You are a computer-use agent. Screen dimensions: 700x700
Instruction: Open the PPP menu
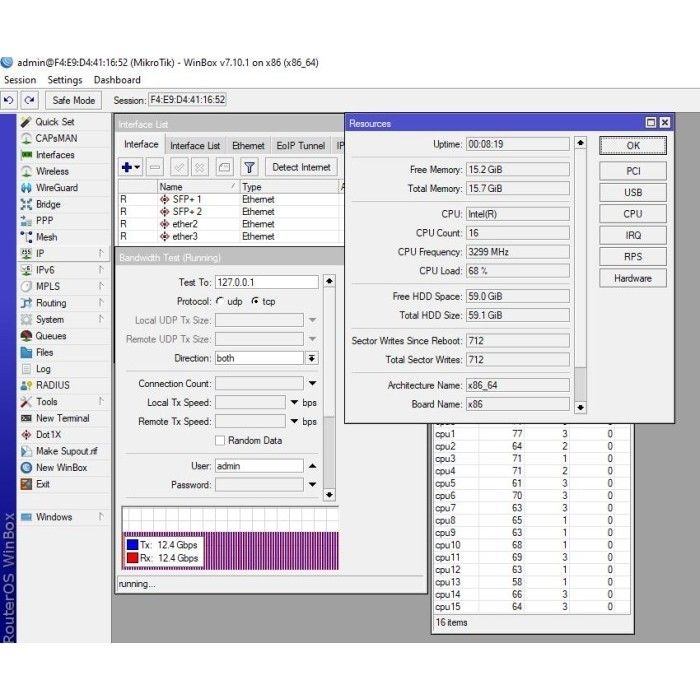click(44, 221)
